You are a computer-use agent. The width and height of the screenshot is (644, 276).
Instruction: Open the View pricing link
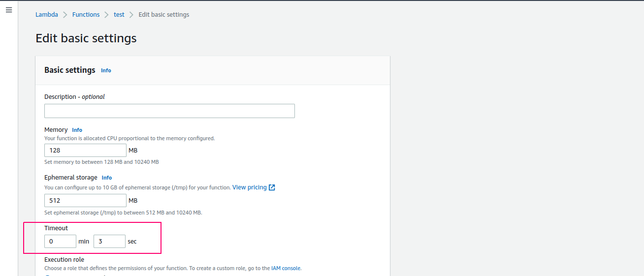point(250,187)
